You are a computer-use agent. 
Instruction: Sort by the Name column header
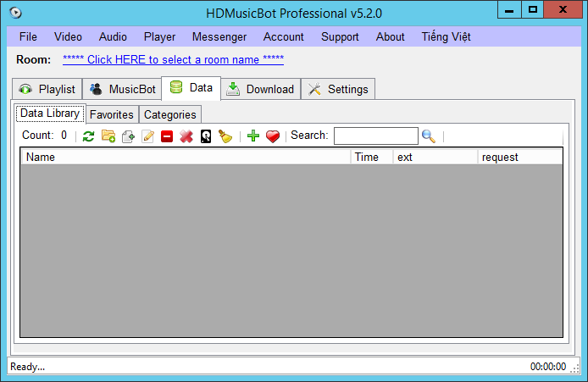[x=186, y=157]
